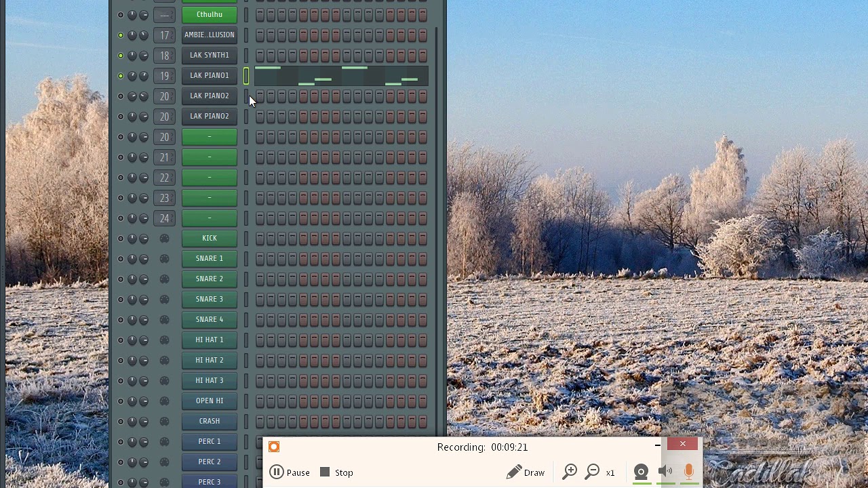868x488 pixels.
Task: Click the volume knob of LAK PIANO1
Action: point(144,76)
